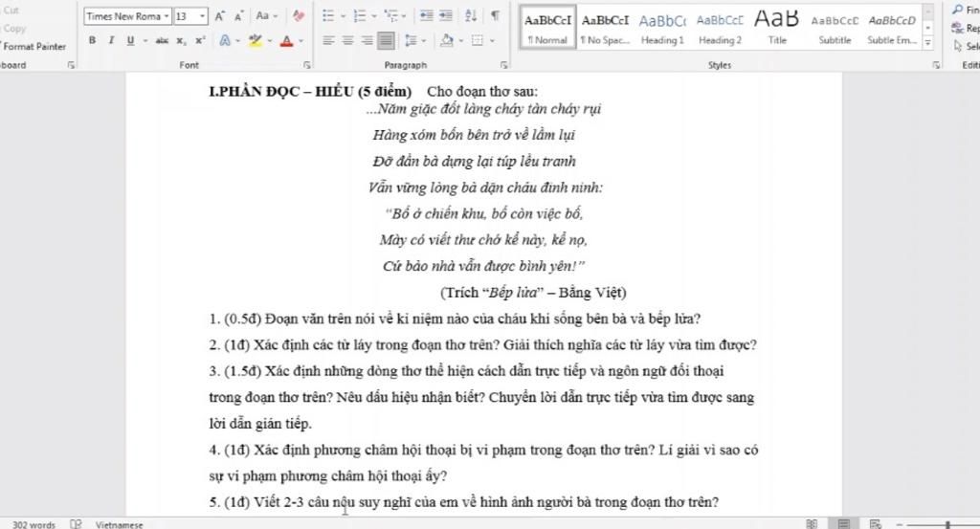Apply borders to selection
This screenshot has height=529, width=980.
[478, 40]
